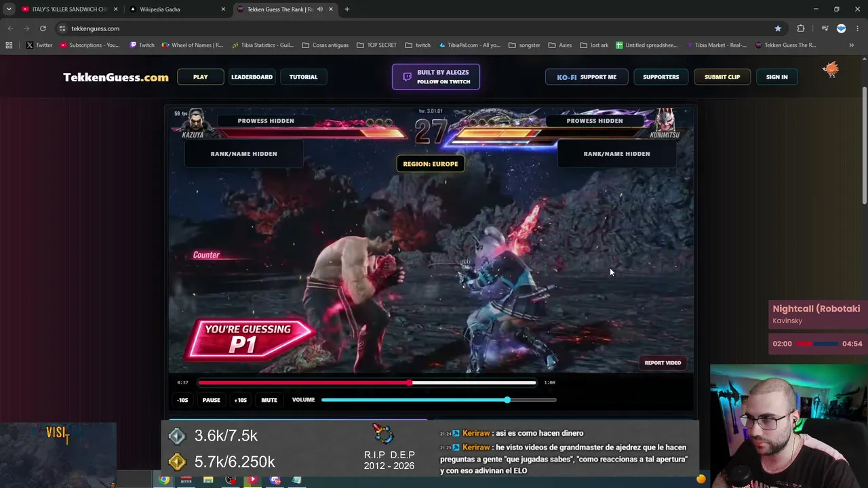Switch to the Wikipedia Gacha tab
Viewport: 868px width, 488px height.
pos(178,9)
